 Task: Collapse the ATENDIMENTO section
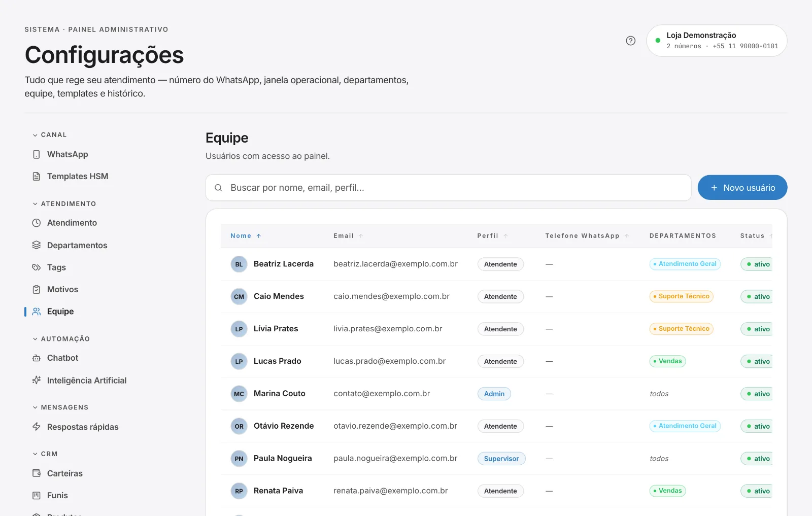tap(64, 204)
